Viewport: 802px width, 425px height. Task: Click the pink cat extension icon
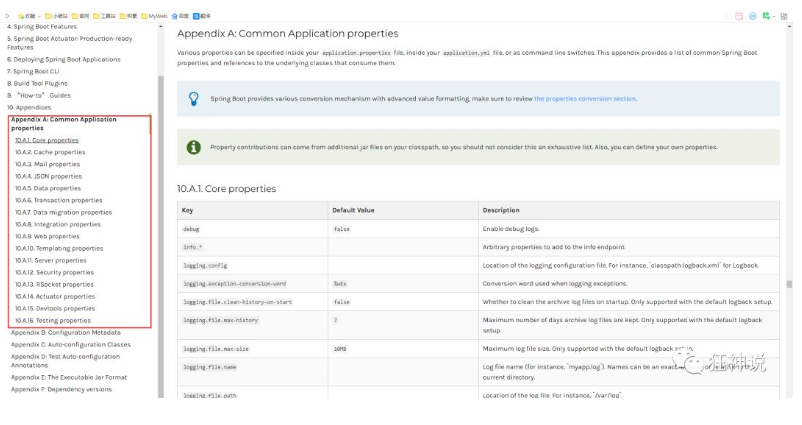tap(739, 16)
